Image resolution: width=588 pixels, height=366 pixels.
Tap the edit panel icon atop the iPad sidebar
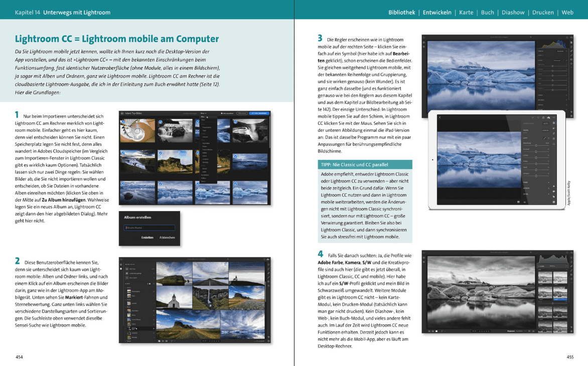(x=554, y=123)
